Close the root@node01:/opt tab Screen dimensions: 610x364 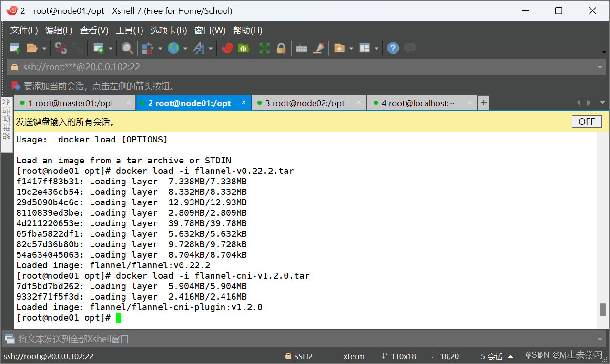[x=244, y=102]
